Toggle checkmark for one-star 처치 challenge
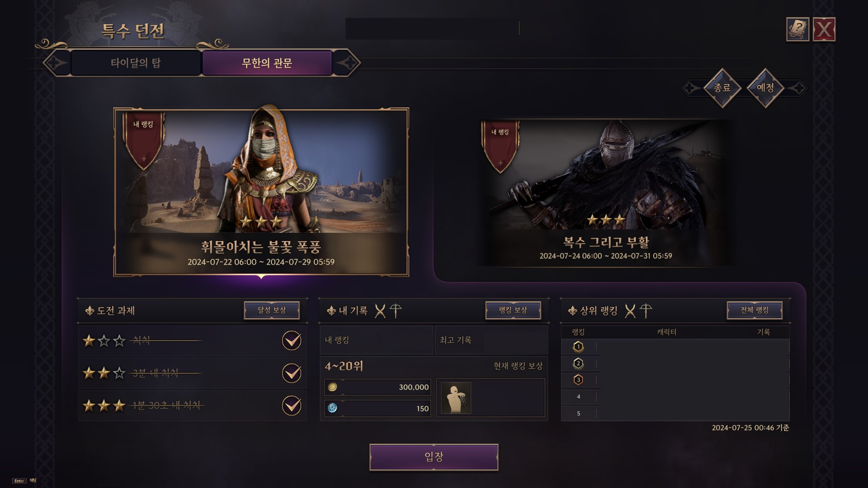Image resolution: width=868 pixels, height=488 pixels. pos(292,340)
